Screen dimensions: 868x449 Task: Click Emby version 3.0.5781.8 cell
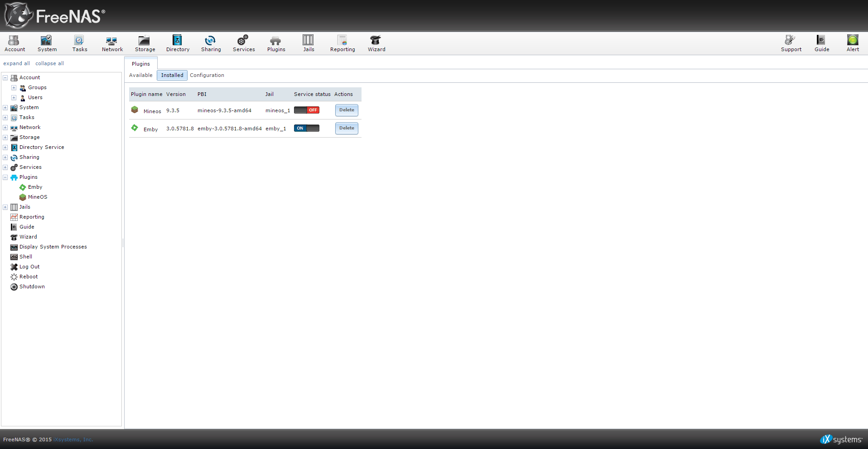pyautogui.click(x=180, y=129)
